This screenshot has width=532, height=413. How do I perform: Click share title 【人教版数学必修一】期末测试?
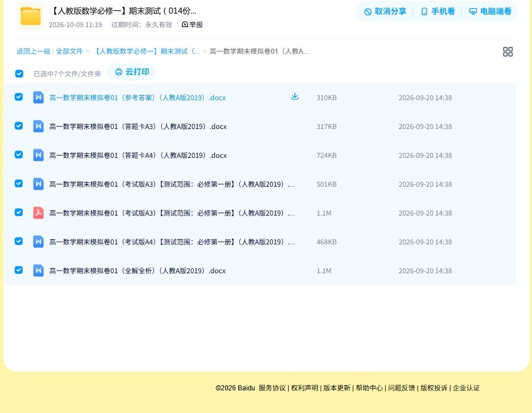click(x=123, y=11)
